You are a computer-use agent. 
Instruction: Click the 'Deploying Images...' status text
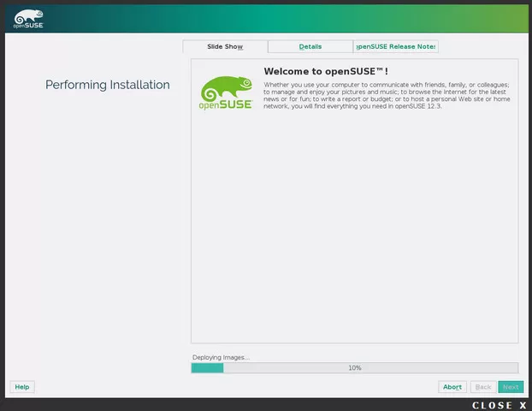[x=221, y=357]
